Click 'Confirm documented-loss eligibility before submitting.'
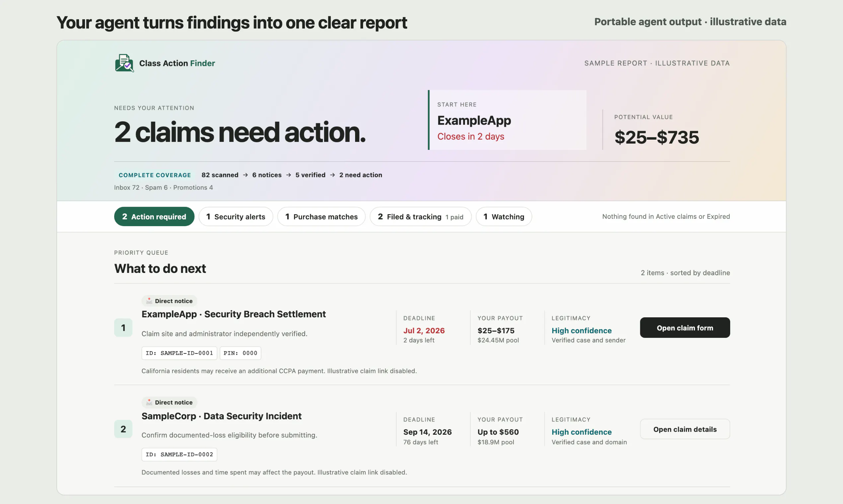Viewport: 843px width, 504px height. coord(229,435)
